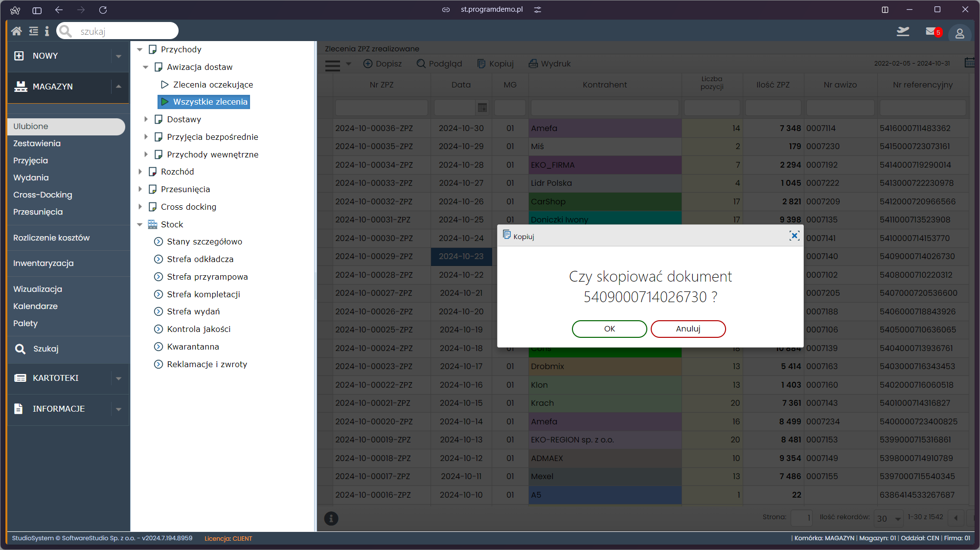Viewport: 980px width, 550px height.
Task: Collapse the MAGAZYN section arrow
Action: (118, 87)
